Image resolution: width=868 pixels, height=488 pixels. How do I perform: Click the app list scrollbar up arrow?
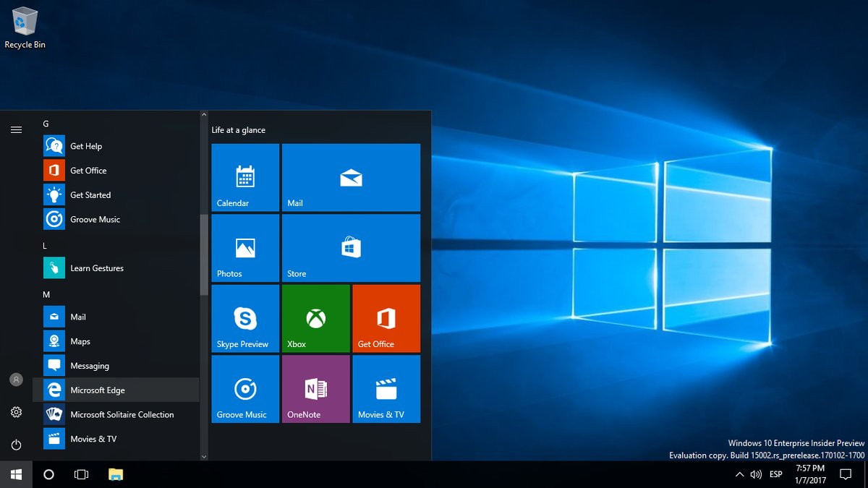[204, 115]
